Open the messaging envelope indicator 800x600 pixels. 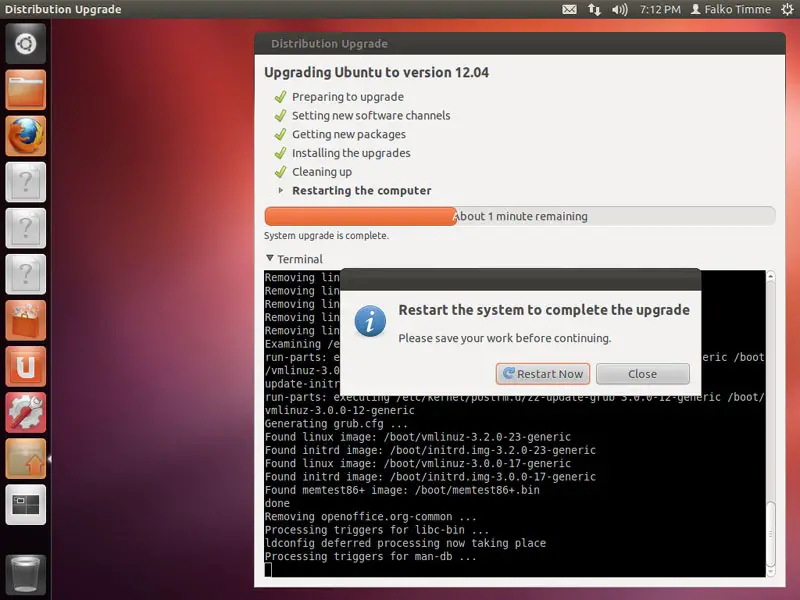569,9
